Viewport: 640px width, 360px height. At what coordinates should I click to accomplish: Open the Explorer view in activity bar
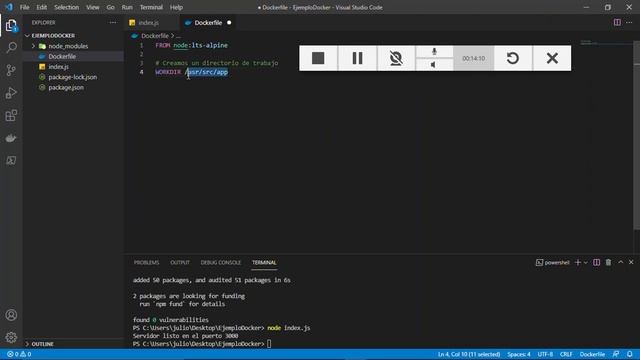click(11, 26)
